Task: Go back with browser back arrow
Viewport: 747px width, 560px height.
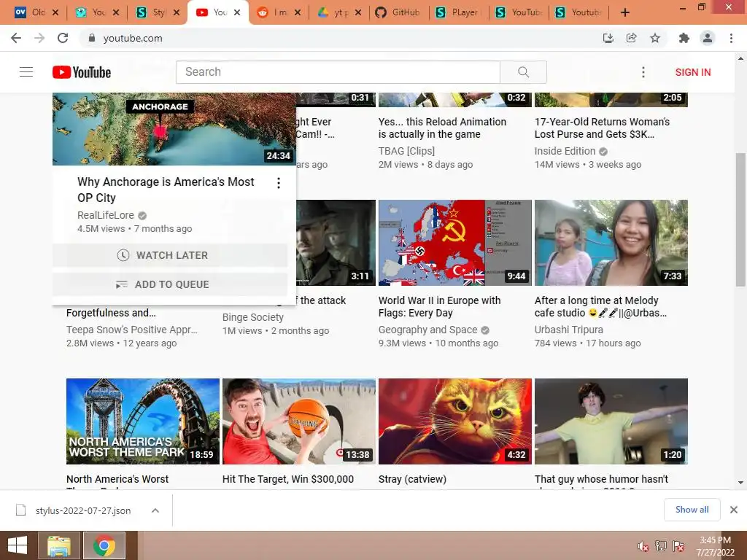Action: coord(16,38)
